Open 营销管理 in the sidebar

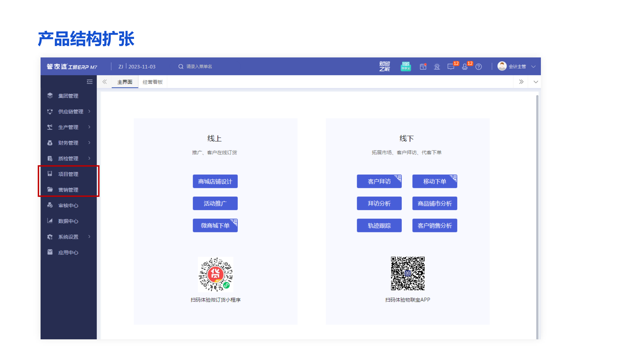coord(68,190)
